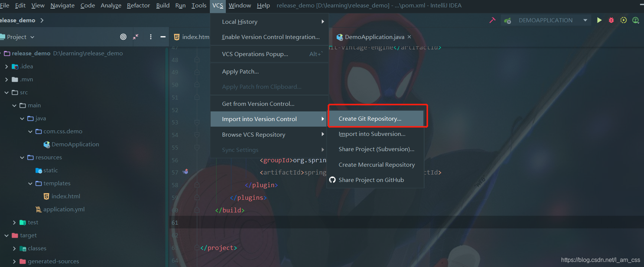Select application.yml in project tree

(64, 209)
